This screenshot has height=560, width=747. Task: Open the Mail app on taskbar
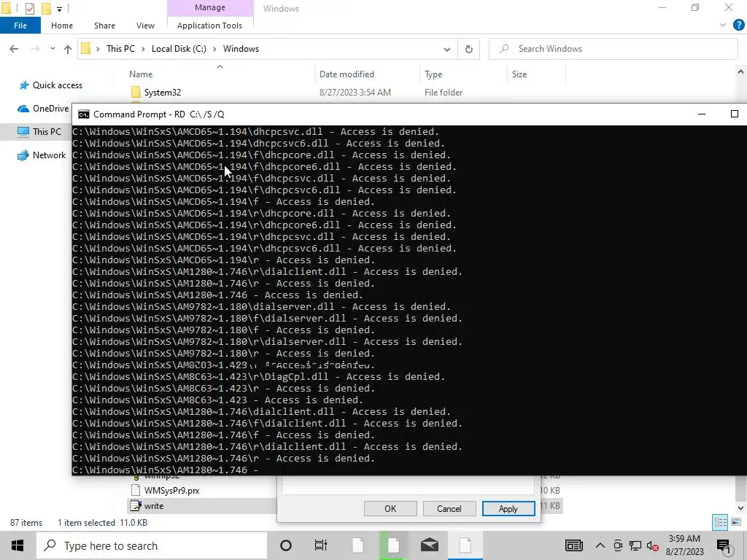coord(430,545)
